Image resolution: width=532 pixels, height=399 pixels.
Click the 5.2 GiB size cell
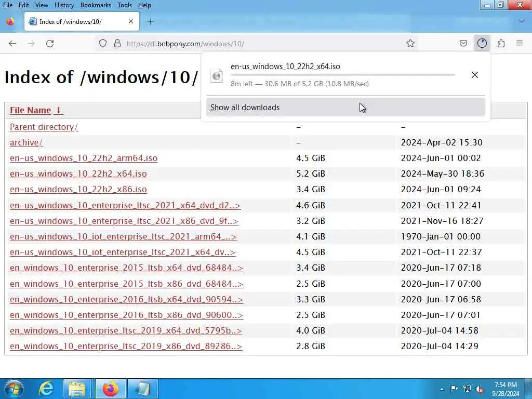311,174
